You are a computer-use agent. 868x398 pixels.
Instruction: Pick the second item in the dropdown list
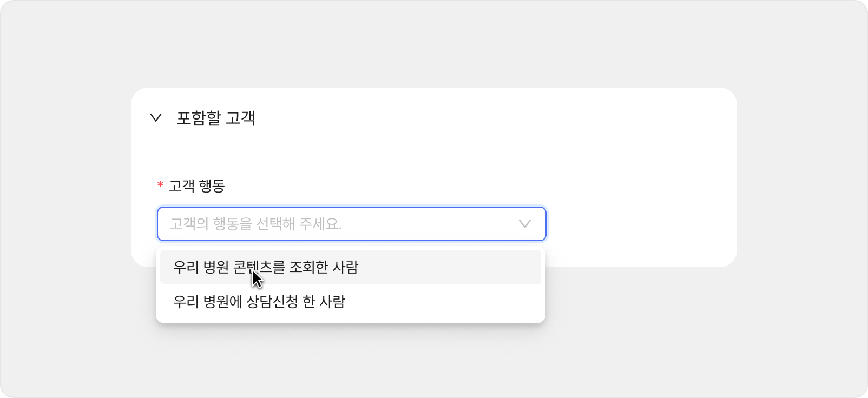[x=350, y=302]
